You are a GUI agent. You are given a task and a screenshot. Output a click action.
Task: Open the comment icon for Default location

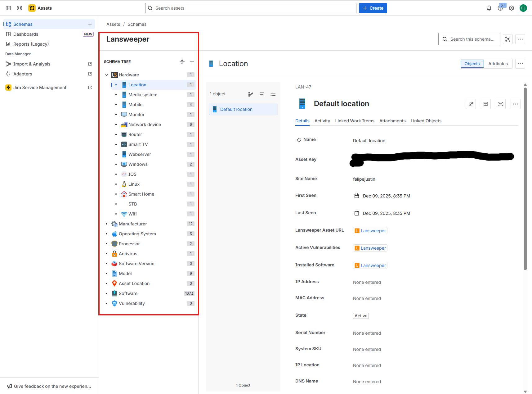tap(486, 104)
